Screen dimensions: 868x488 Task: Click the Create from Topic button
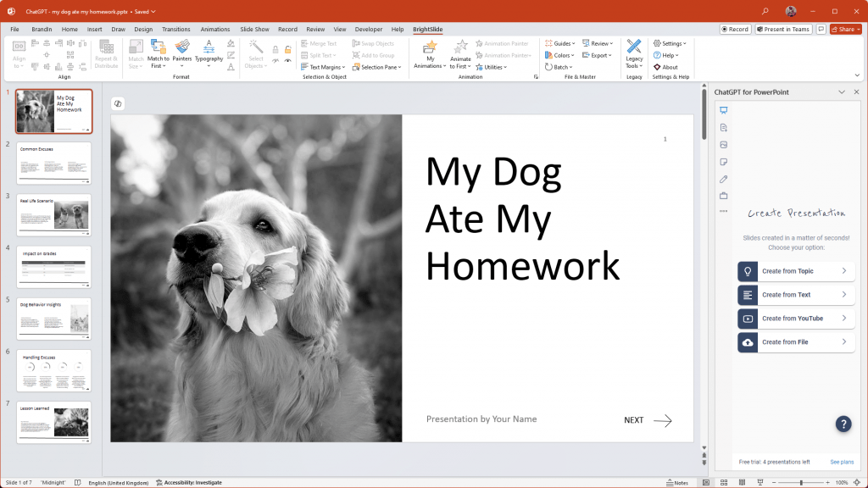point(795,270)
